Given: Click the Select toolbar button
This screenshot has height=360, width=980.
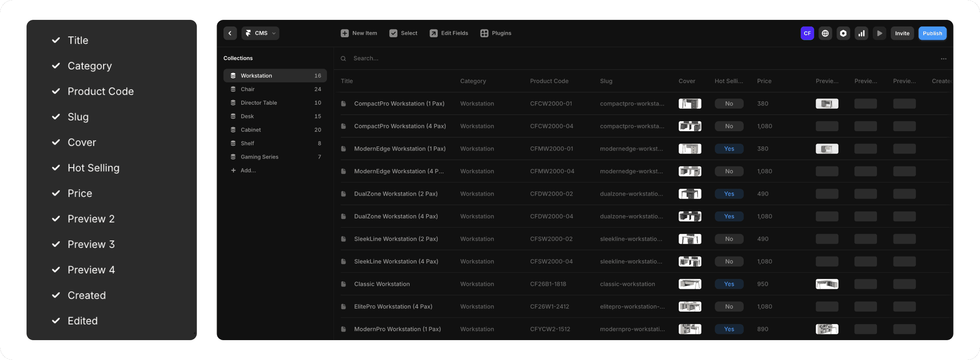Looking at the screenshot, I should [x=403, y=33].
